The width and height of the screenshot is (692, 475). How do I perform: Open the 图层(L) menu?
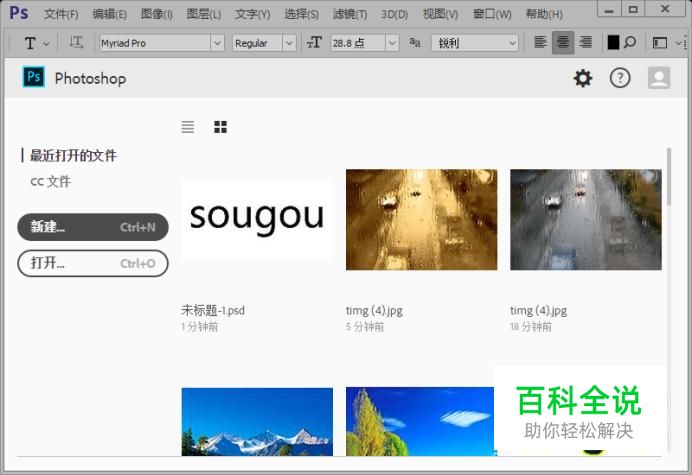coord(203,14)
